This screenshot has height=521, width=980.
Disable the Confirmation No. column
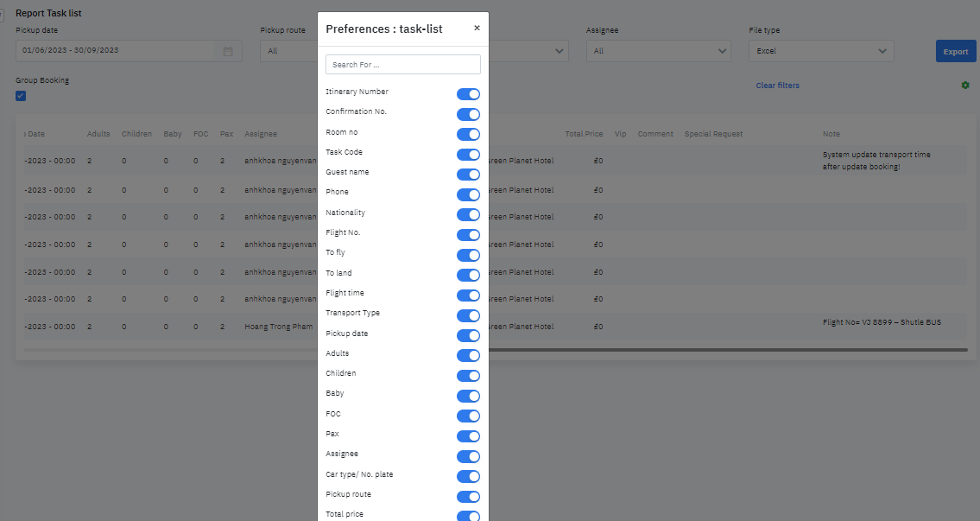468,114
